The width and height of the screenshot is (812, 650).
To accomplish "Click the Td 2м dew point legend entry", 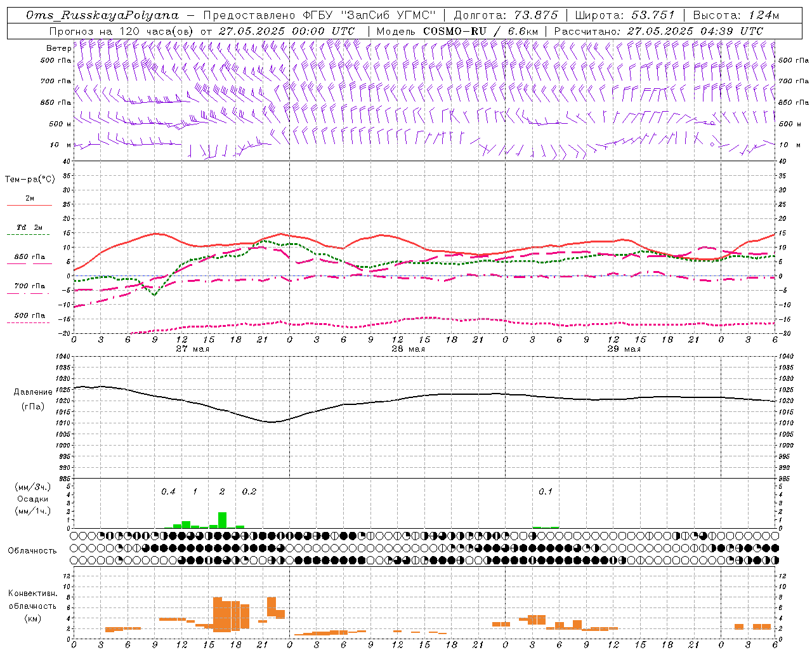I will coord(30,227).
